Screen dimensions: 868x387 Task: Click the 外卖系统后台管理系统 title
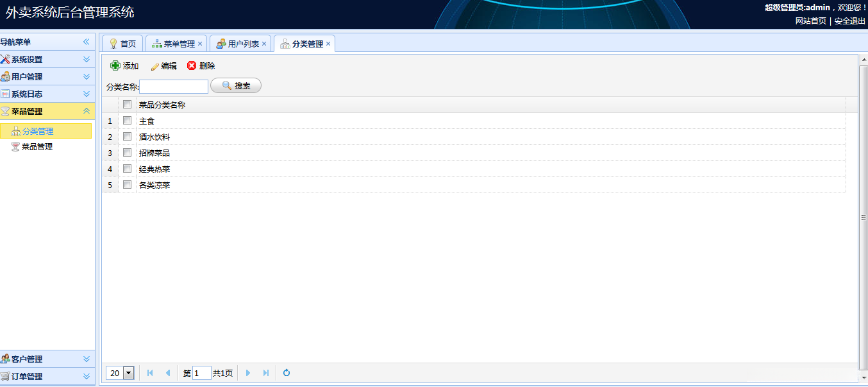pyautogui.click(x=70, y=12)
